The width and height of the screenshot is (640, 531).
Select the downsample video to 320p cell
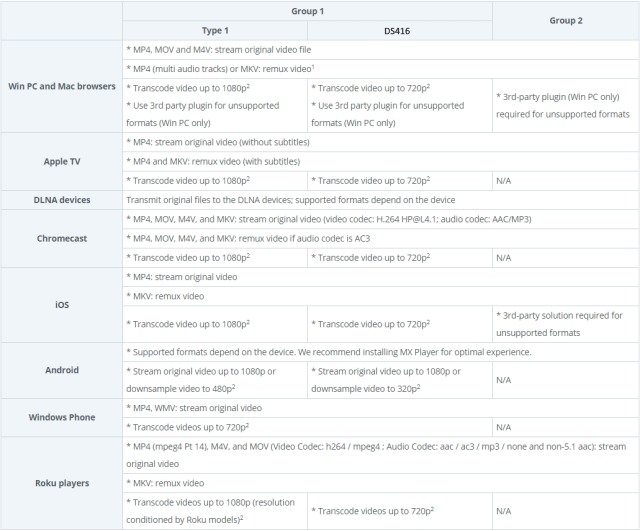click(x=400, y=380)
